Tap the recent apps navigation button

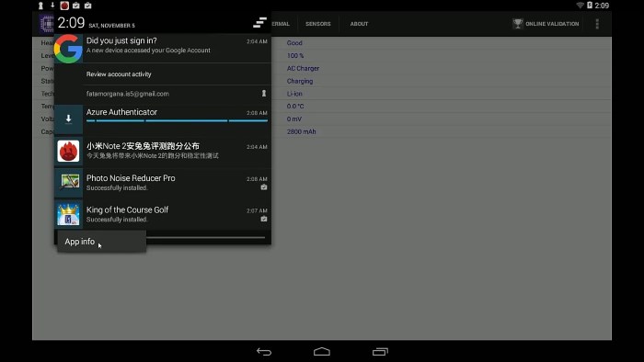[x=380, y=351]
